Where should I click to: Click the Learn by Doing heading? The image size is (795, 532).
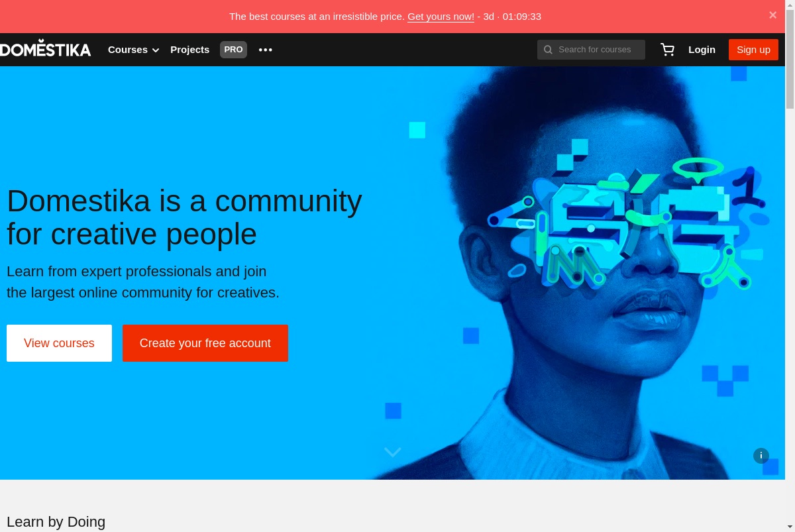click(56, 522)
